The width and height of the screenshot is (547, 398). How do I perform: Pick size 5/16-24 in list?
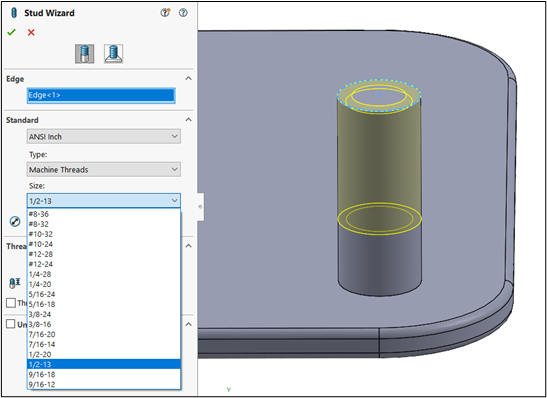[104, 294]
